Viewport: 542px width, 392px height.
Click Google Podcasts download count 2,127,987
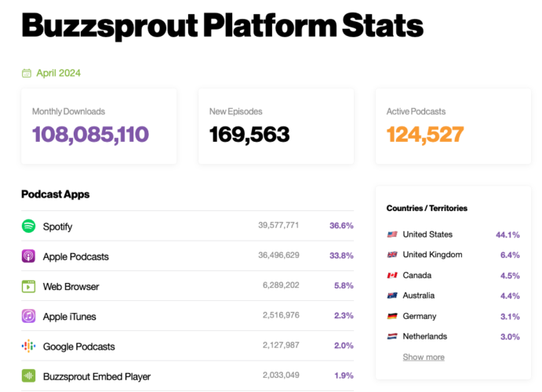point(281,345)
